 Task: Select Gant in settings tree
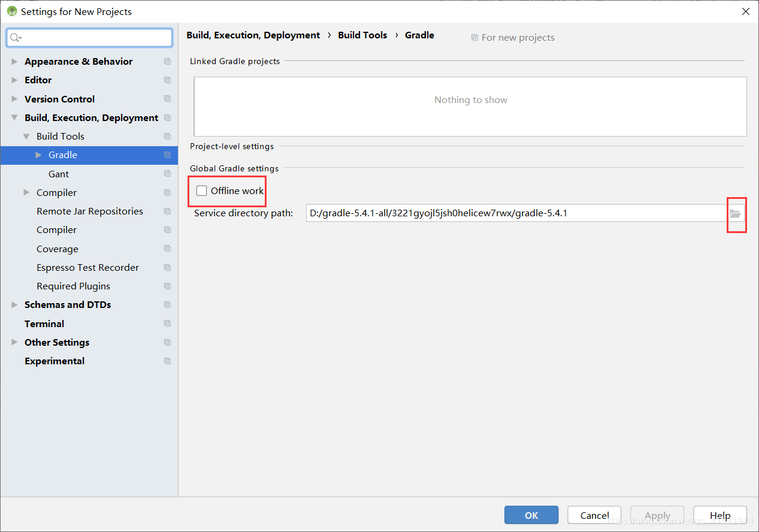[59, 174]
